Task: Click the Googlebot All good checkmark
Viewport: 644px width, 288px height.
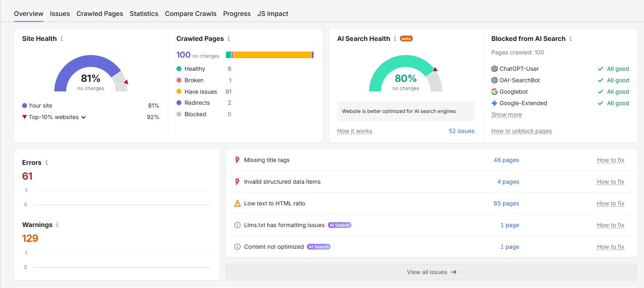Action: click(x=601, y=92)
